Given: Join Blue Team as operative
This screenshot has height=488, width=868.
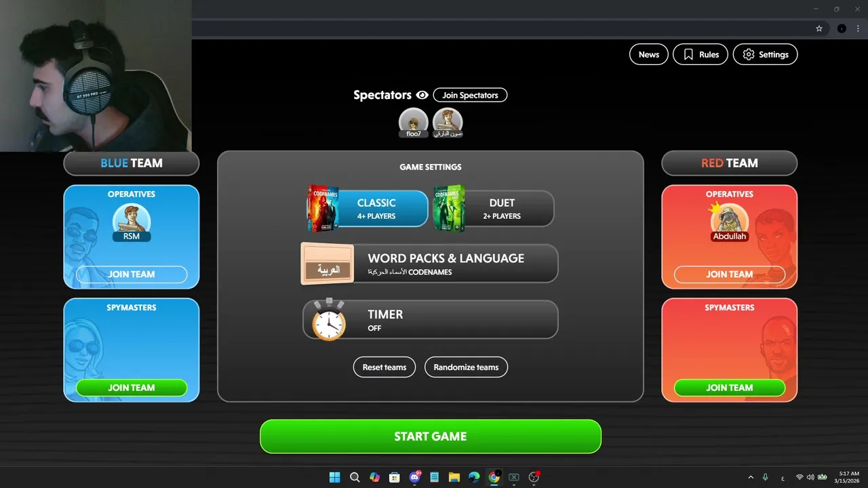Looking at the screenshot, I should tap(132, 274).
